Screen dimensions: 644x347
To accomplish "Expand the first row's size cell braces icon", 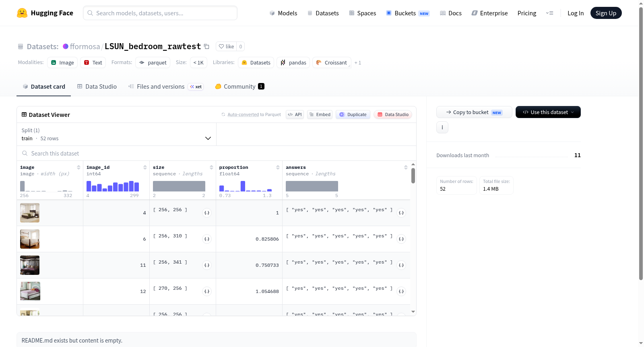I will click(207, 213).
